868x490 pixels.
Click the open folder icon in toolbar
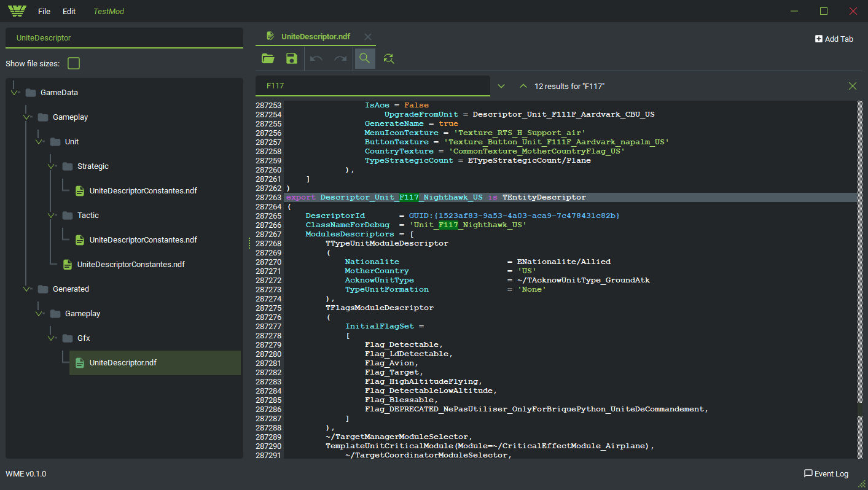[x=268, y=58]
